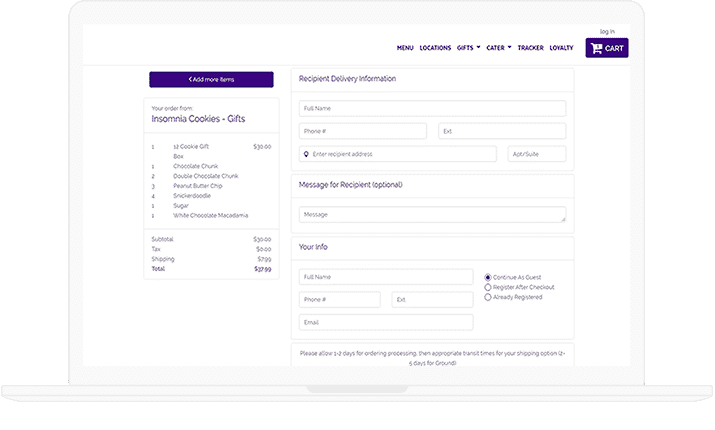The width and height of the screenshot is (715, 430).
Task: Click recipient Phone # field
Action: (363, 131)
